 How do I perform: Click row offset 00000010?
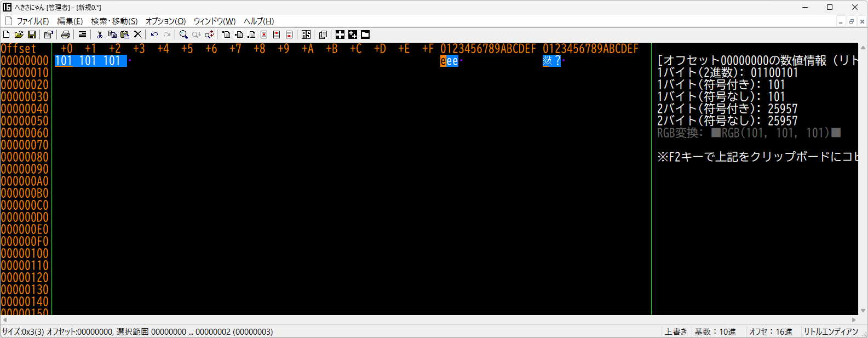(x=25, y=73)
